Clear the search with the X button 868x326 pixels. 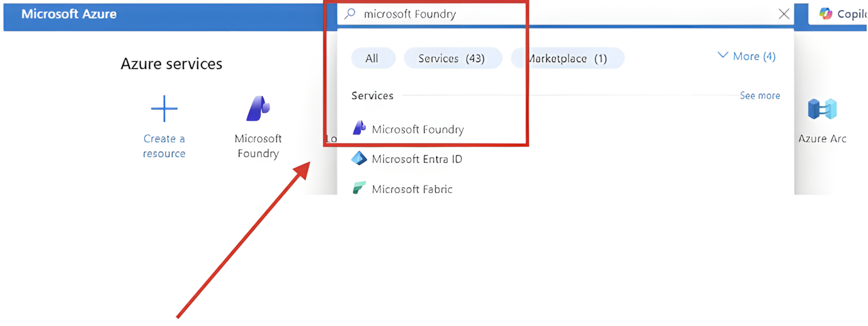[784, 14]
